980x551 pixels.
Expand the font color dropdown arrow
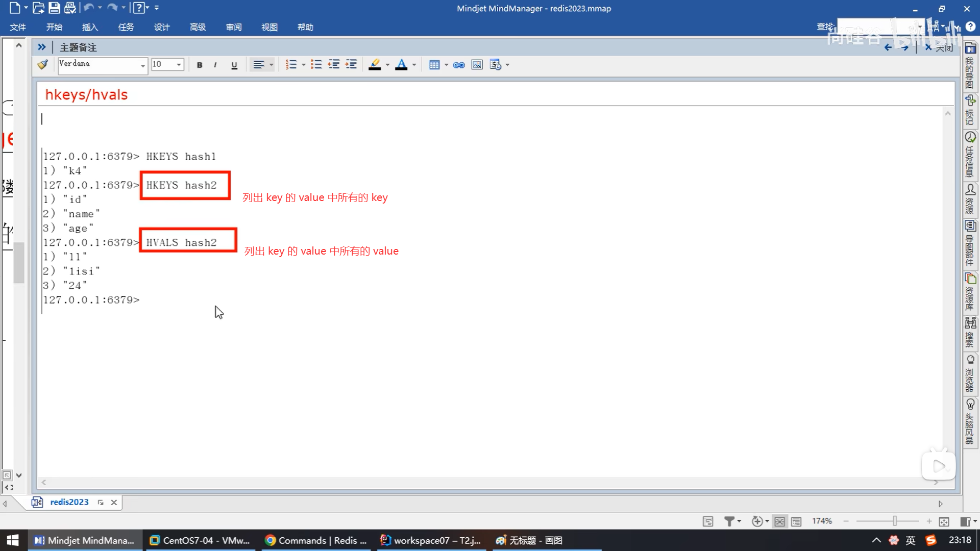414,65
